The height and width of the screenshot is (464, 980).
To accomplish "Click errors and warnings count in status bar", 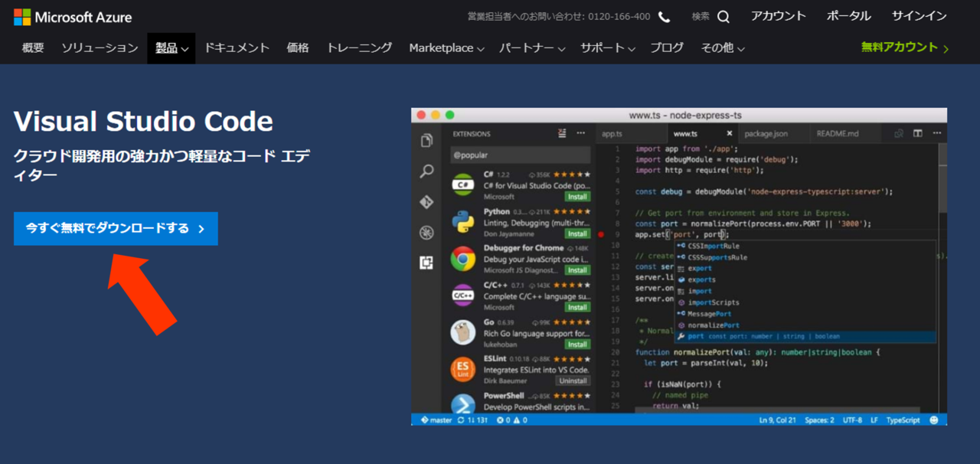I will [512, 420].
